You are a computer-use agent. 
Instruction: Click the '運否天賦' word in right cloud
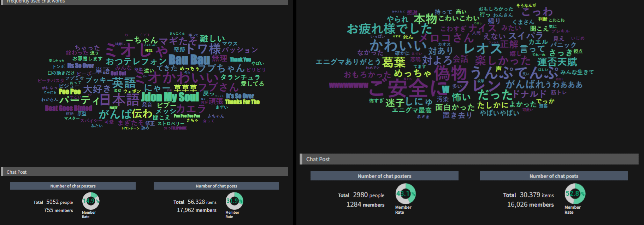pyautogui.click(x=557, y=62)
